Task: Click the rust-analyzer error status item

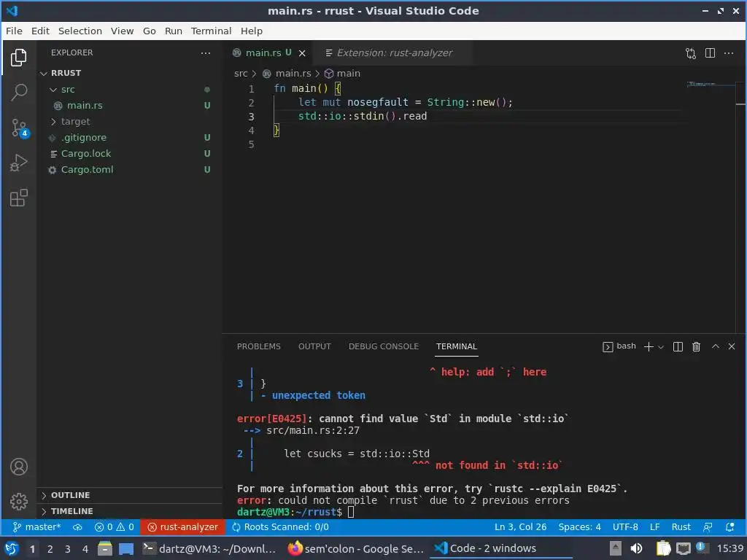Action: 182,527
